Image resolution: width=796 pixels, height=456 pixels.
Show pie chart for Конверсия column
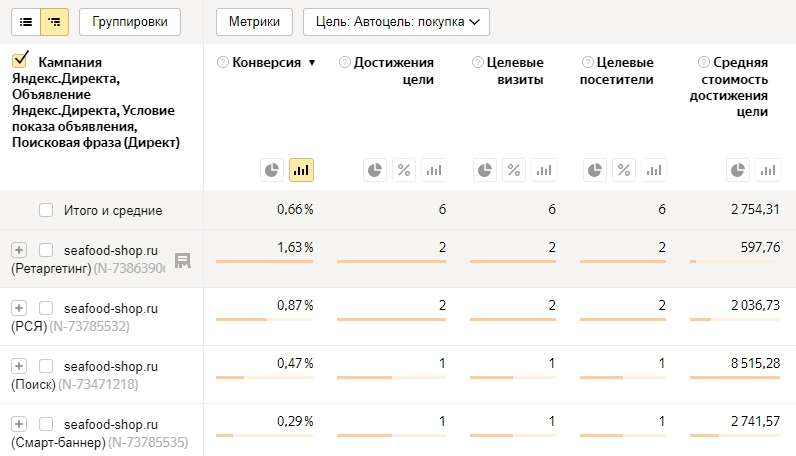tap(271, 170)
